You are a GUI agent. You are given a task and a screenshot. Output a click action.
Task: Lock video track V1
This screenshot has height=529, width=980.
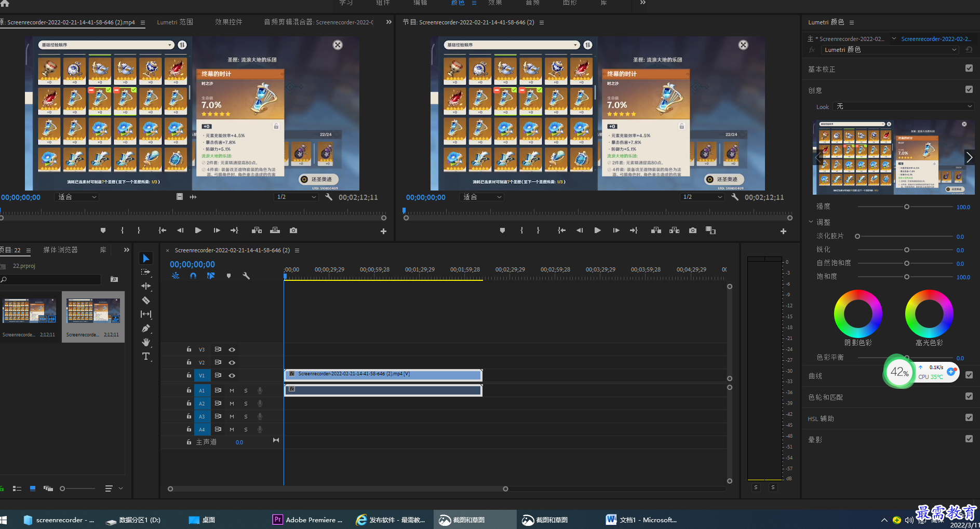pyautogui.click(x=189, y=375)
